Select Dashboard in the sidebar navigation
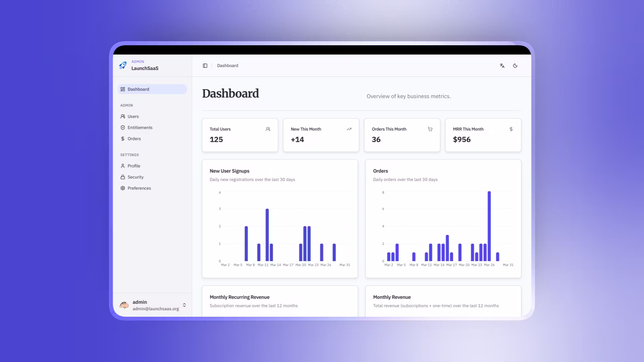644x362 pixels. 139,89
